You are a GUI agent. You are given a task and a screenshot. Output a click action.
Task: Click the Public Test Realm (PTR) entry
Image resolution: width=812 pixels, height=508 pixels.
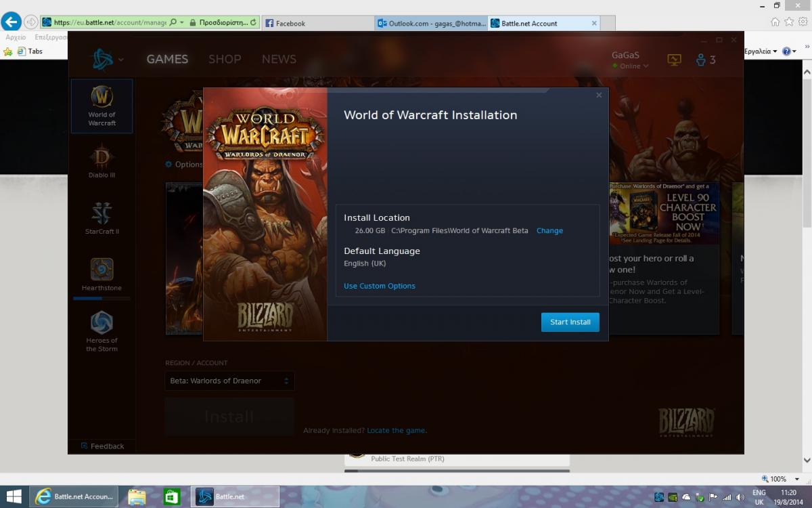tap(407, 459)
